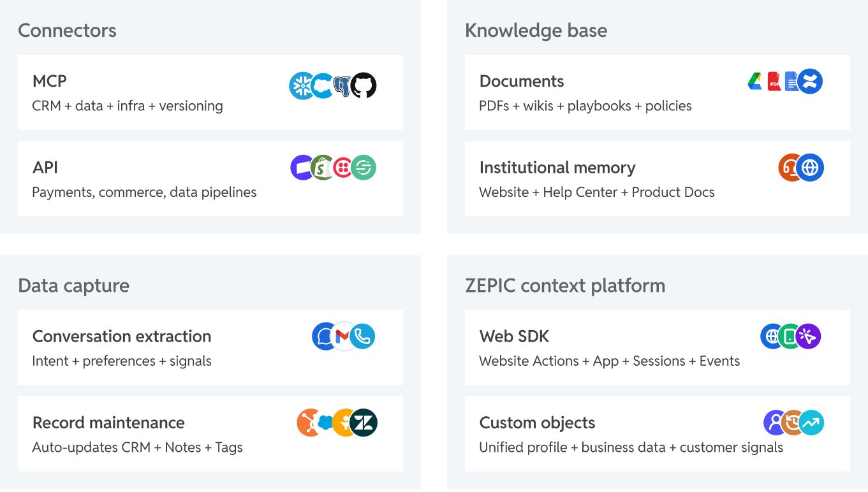Click the Shopify bag icon
Image resolution: width=868 pixels, height=492 pixels.
[322, 168]
